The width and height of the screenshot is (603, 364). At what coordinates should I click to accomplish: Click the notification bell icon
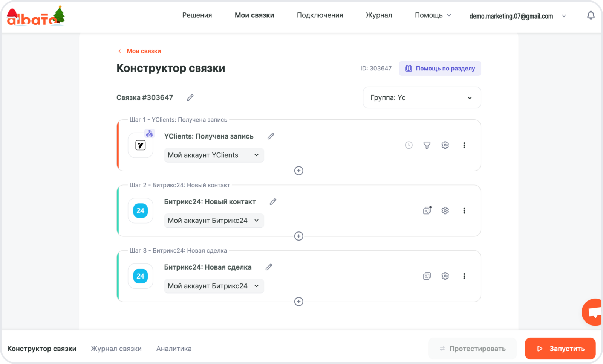pos(591,15)
